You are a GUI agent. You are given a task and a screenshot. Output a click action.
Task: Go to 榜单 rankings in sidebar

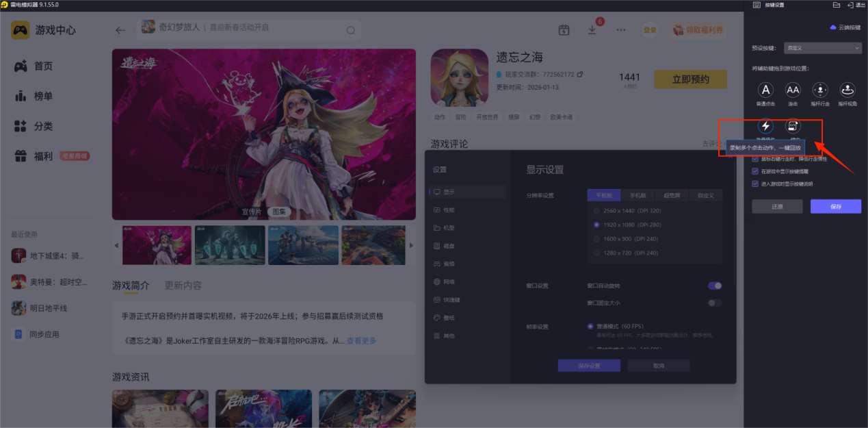34,97
